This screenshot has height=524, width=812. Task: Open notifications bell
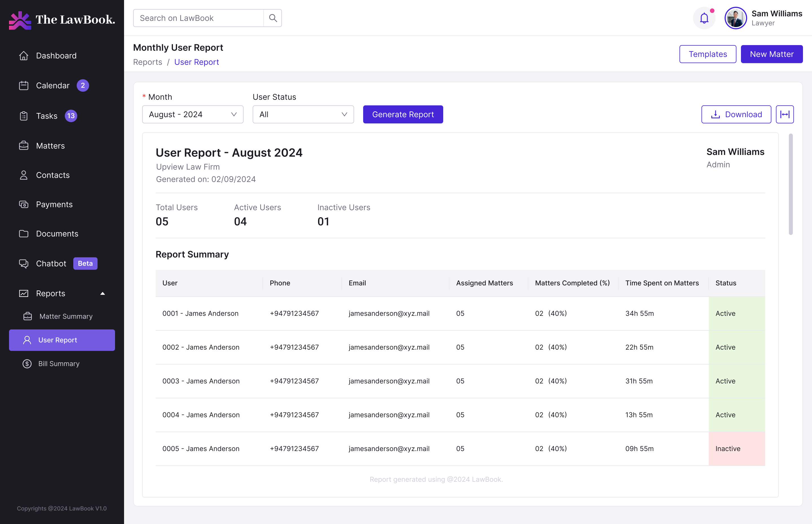704,18
